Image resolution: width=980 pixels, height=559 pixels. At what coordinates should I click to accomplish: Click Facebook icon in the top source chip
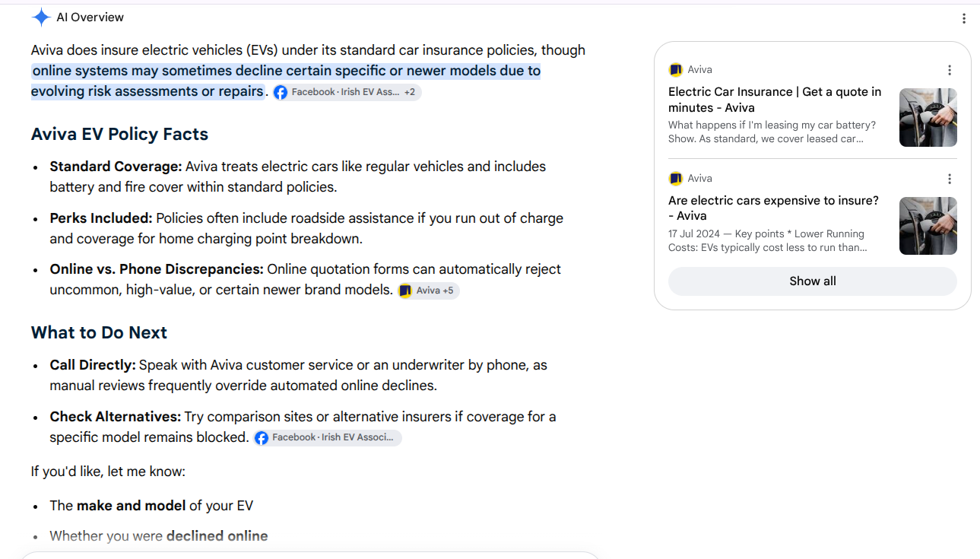point(281,92)
